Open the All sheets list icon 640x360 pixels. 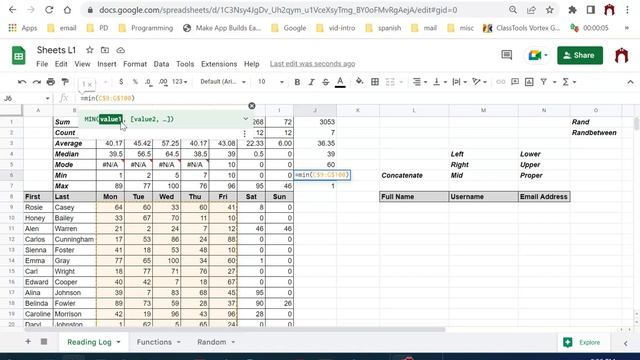click(44, 341)
